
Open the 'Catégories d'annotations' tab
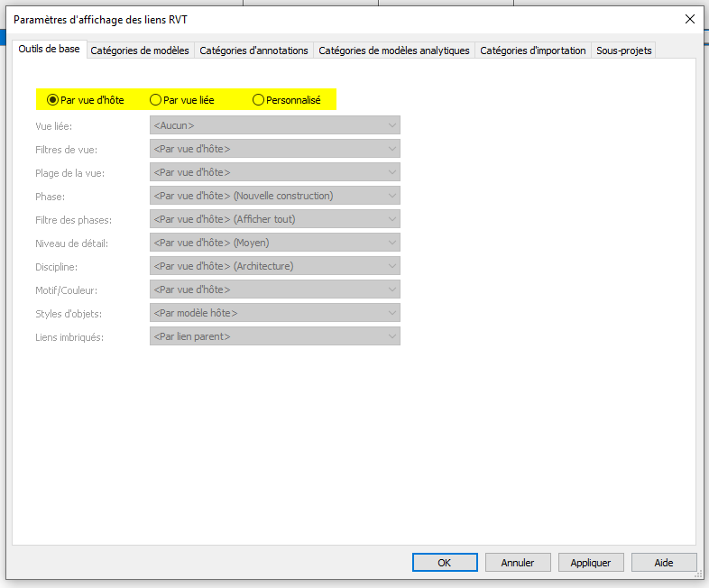(253, 51)
